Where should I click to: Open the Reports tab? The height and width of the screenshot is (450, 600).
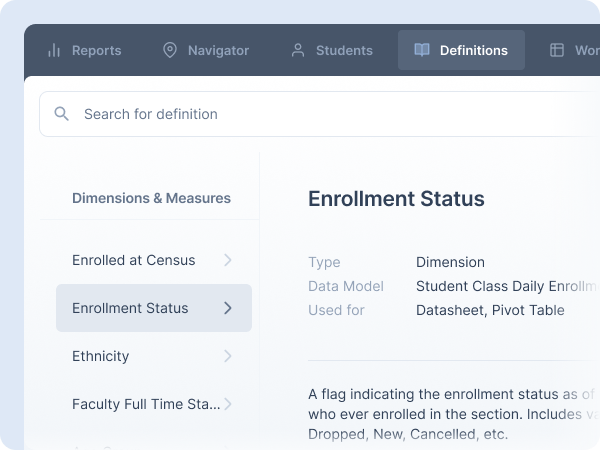[x=96, y=50]
